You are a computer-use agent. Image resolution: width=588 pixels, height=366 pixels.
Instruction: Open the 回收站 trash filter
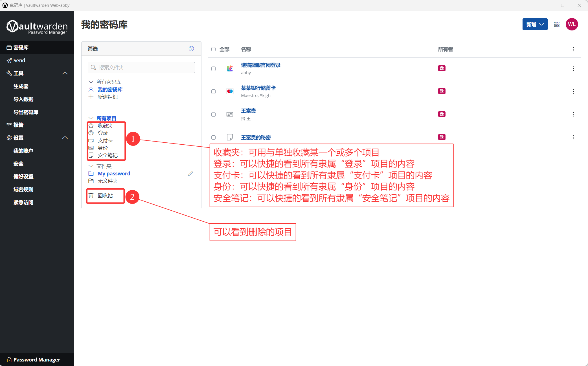pyautogui.click(x=105, y=196)
